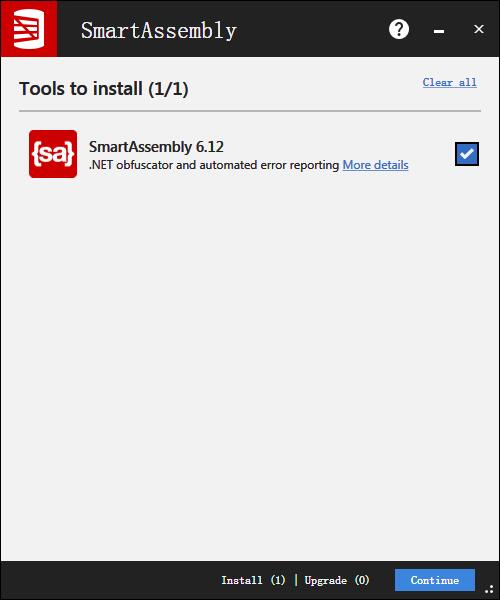Select the Upgrade (0) label in the footer
This screenshot has height=600, width=500.
(x=337, y=580)
